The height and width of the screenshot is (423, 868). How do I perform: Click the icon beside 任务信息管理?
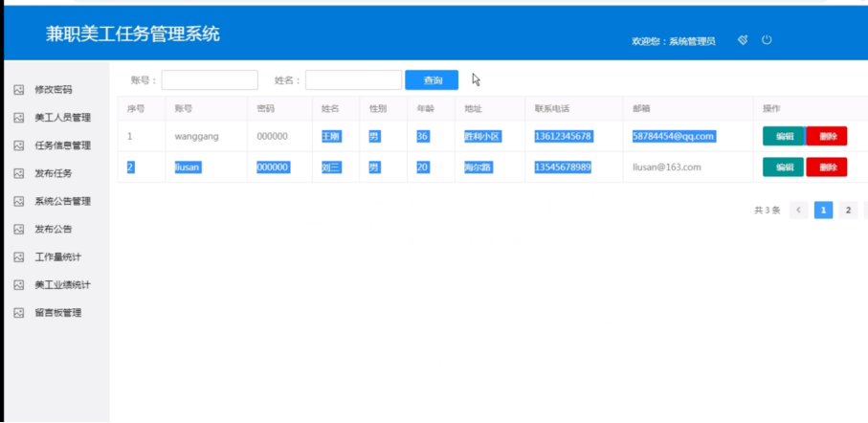(x=19, y=145)
